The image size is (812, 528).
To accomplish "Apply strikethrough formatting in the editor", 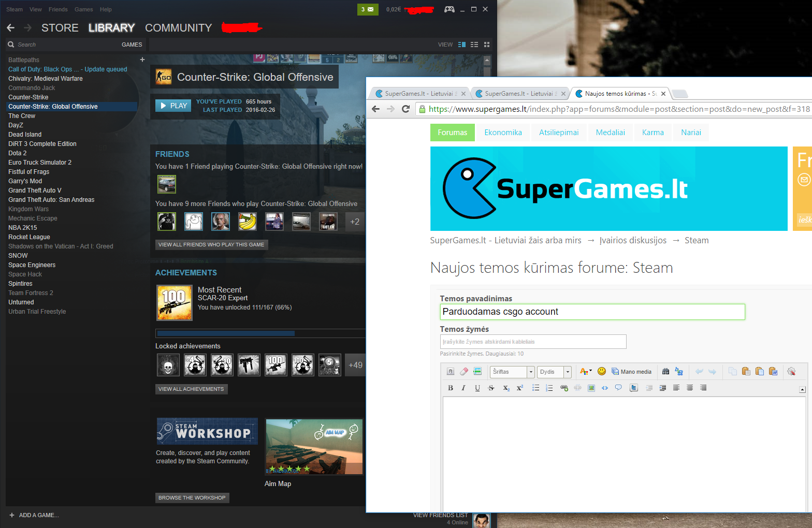I will pyautogui.click(x=491, y=388).
